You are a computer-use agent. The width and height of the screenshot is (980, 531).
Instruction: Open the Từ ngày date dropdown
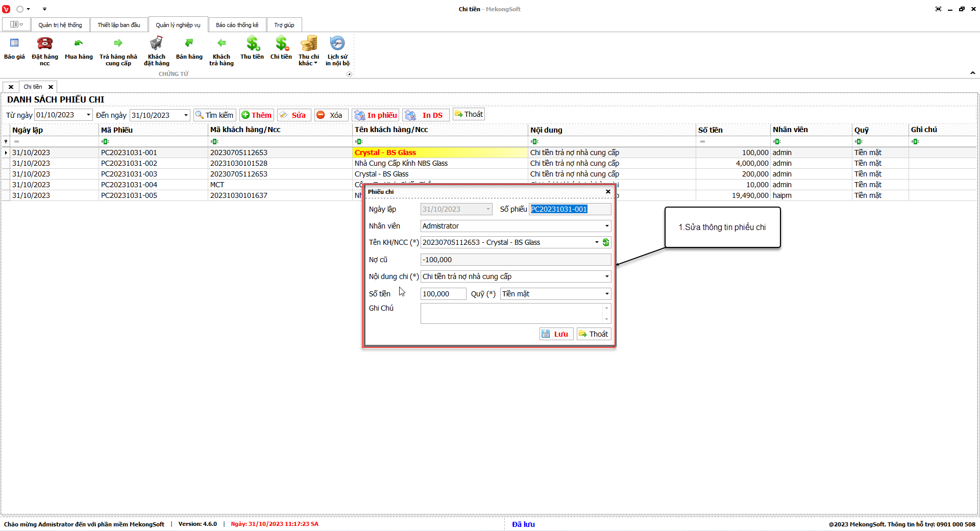[88, 115]
